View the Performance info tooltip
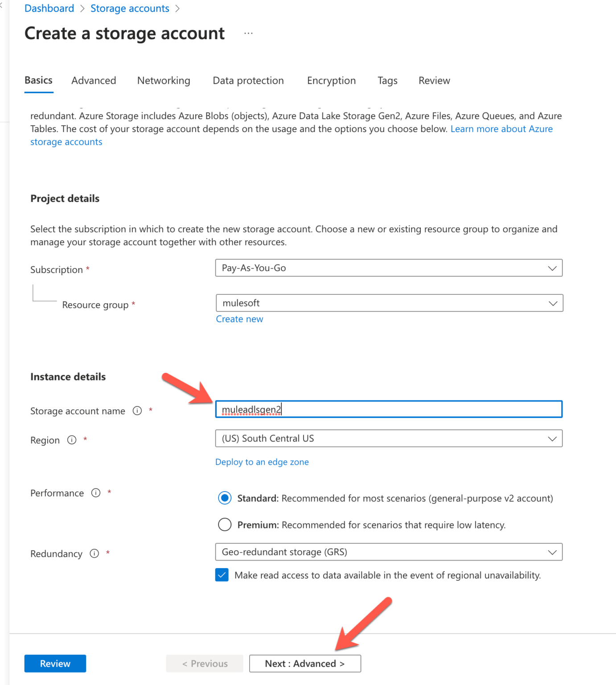Viewport: 616px width, 685px height. point(95,493)
